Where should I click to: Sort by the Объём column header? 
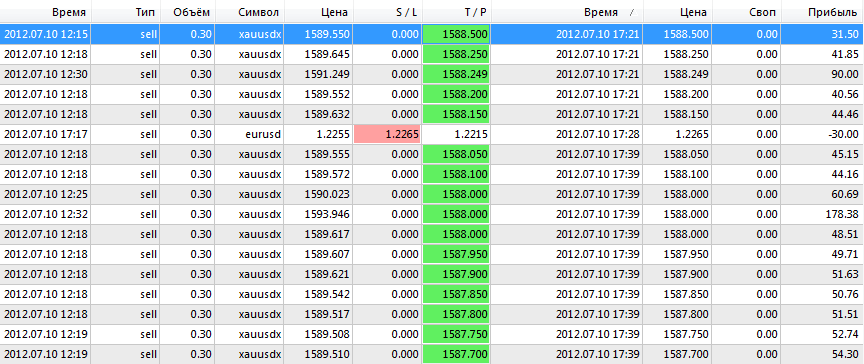(x=188, y=12)
